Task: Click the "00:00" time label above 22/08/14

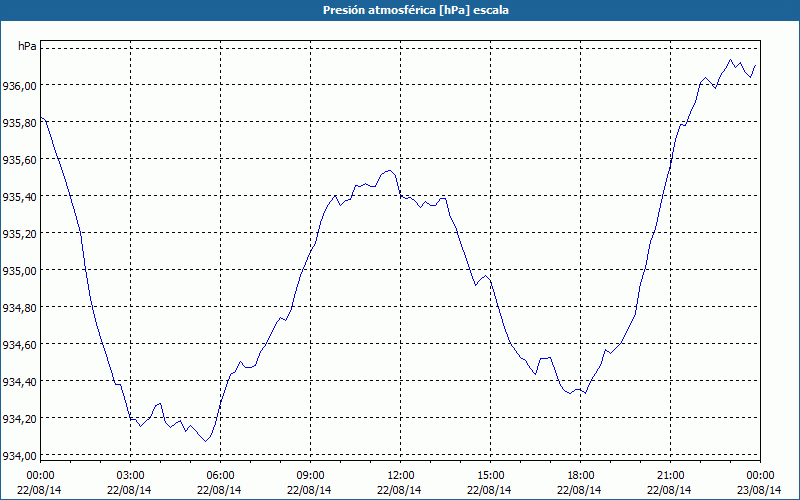Action: [x=40, y=476]
